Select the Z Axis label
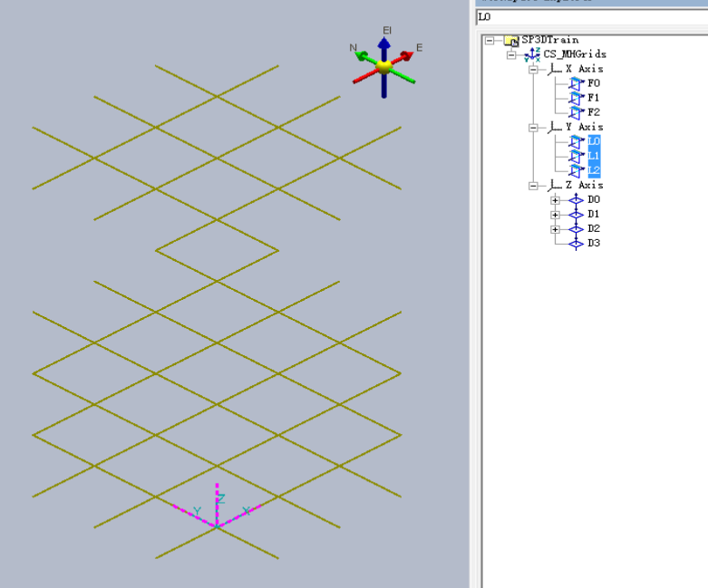This screenshot has height=588, width=708. tap(585, 185)
